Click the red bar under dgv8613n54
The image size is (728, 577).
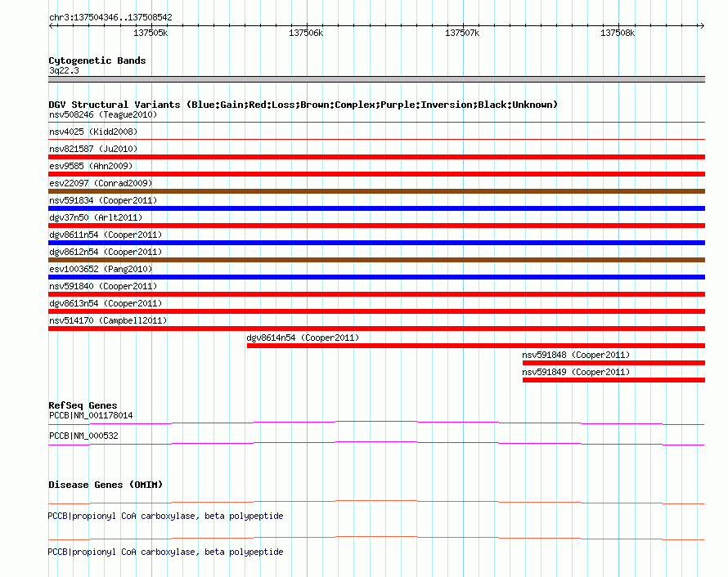coord(376,311)
